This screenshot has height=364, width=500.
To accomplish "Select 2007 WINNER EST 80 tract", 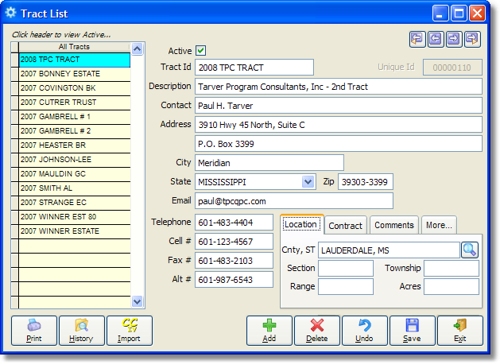I will click(74, 217).
